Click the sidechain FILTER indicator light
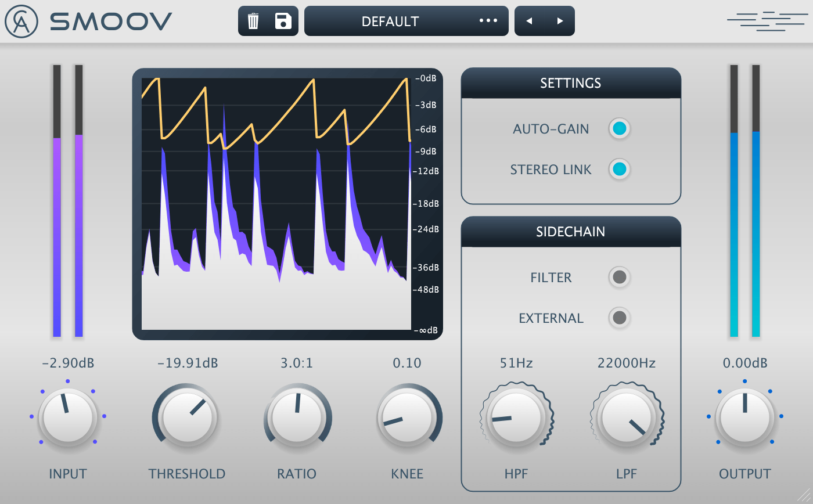The width and height of the screenshot is (813, 504). (x=619, y=278)
